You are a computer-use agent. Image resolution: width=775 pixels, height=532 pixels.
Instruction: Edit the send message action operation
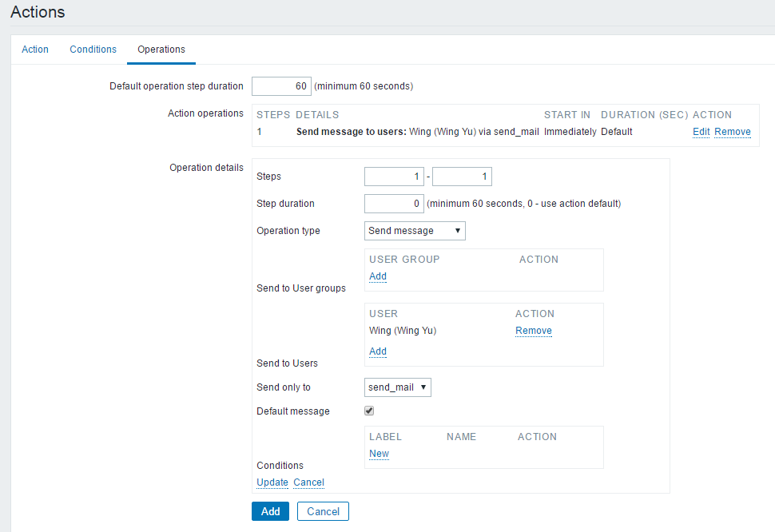coord(701,132)
